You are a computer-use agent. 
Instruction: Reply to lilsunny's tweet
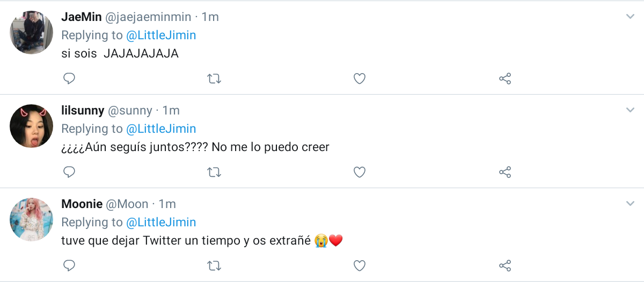pos(69,173)
